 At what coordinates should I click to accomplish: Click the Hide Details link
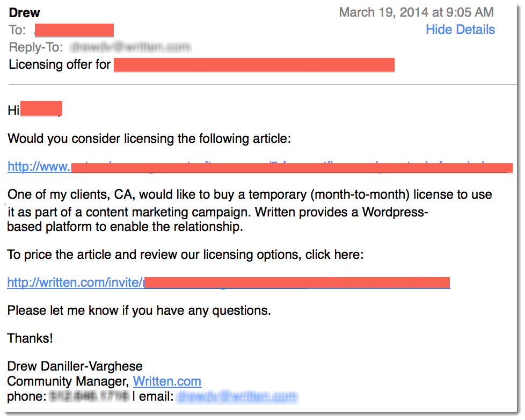click(460, 30)
